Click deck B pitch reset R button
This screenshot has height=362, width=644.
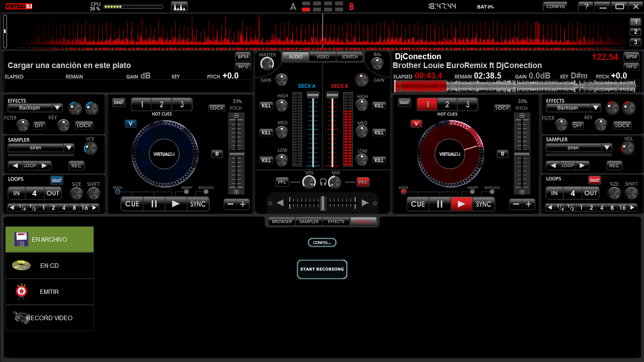[503, 154]
